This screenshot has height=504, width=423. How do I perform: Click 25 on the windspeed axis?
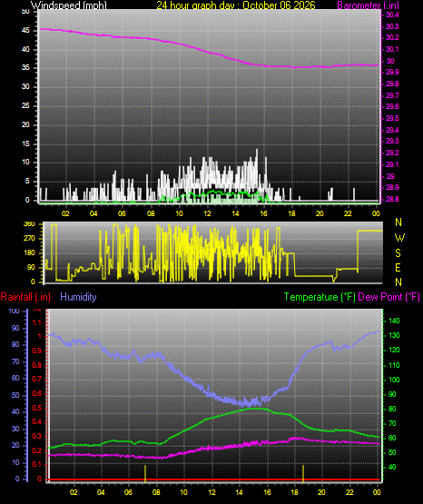coord(25,105)
